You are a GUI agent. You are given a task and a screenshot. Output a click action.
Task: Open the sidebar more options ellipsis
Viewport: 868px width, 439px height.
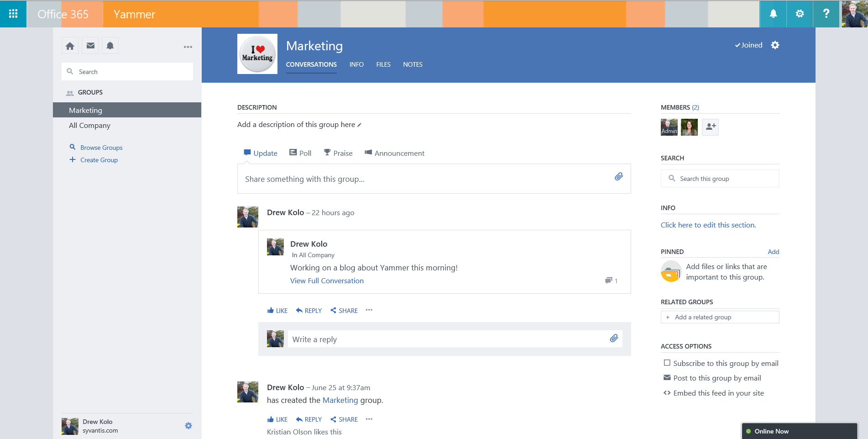click(x=188, y=47)
